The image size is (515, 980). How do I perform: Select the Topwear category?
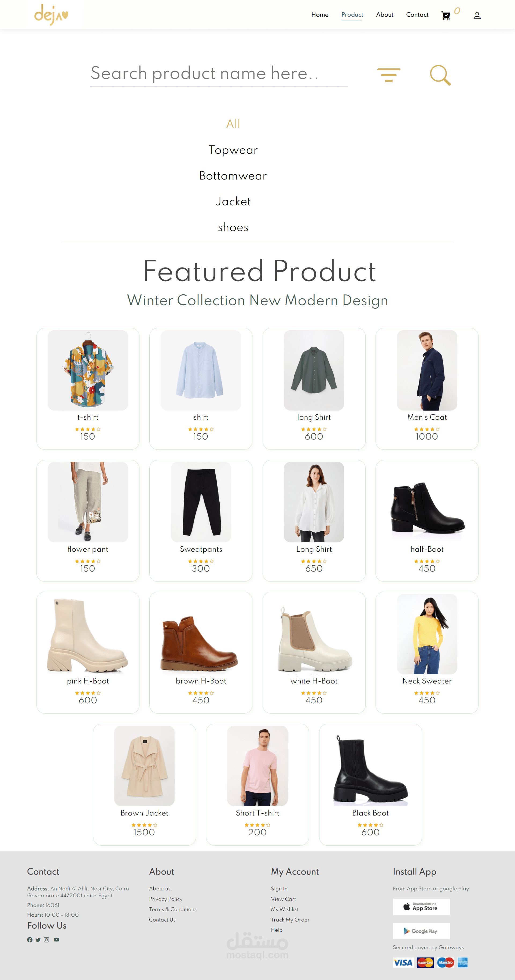[x=233, y=150]
